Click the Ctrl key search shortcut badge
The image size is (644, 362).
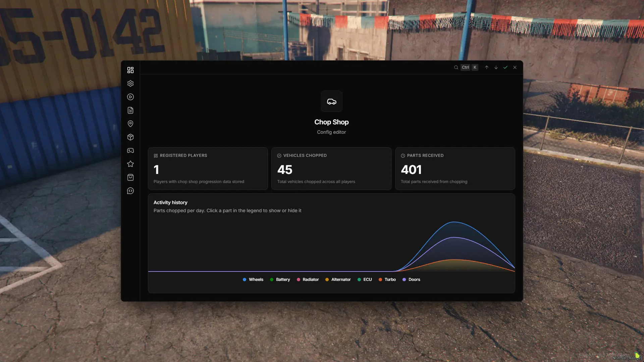465,67
